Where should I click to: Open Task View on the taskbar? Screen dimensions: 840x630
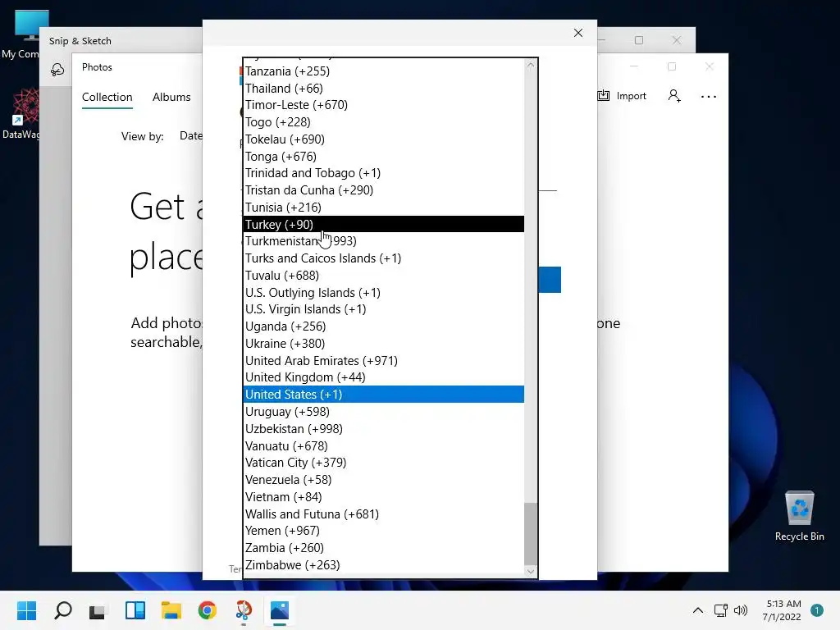pos(98,610)
